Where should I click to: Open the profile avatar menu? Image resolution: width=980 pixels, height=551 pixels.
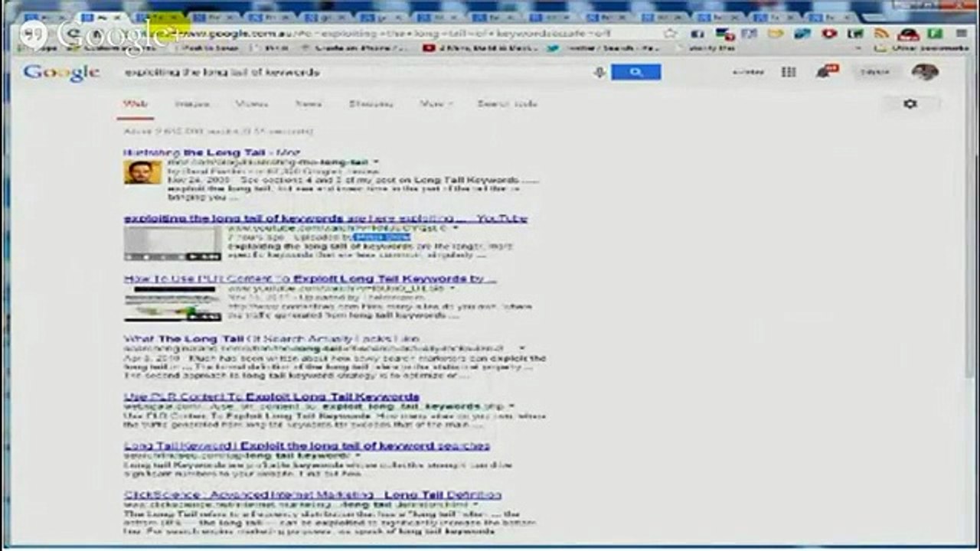pyautogui.click(x=925, y=72)
